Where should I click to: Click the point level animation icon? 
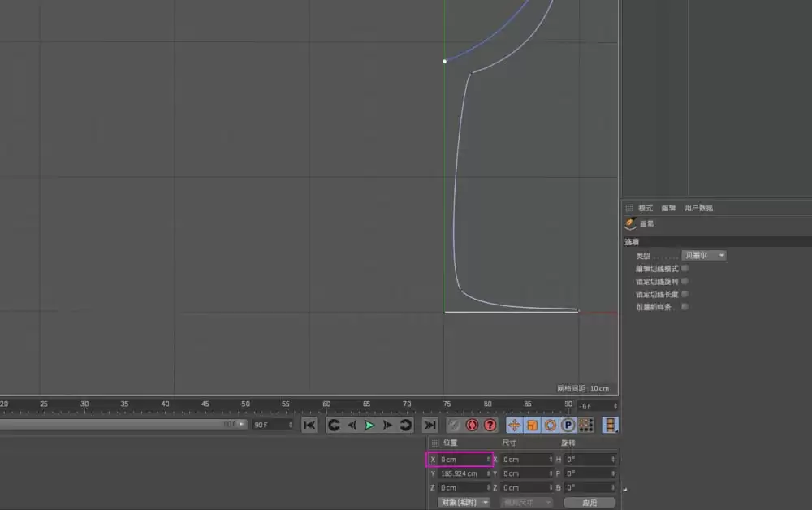tap(586, 425)
